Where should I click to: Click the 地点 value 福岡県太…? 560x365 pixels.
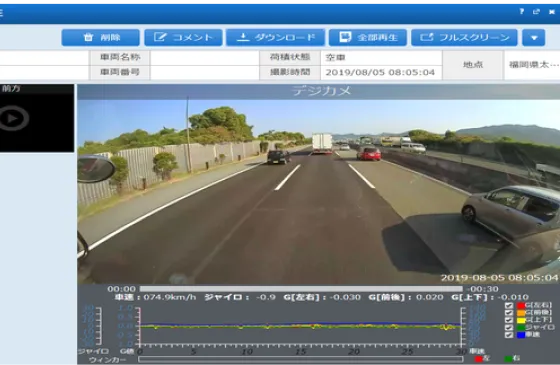[x=534, y=65]
